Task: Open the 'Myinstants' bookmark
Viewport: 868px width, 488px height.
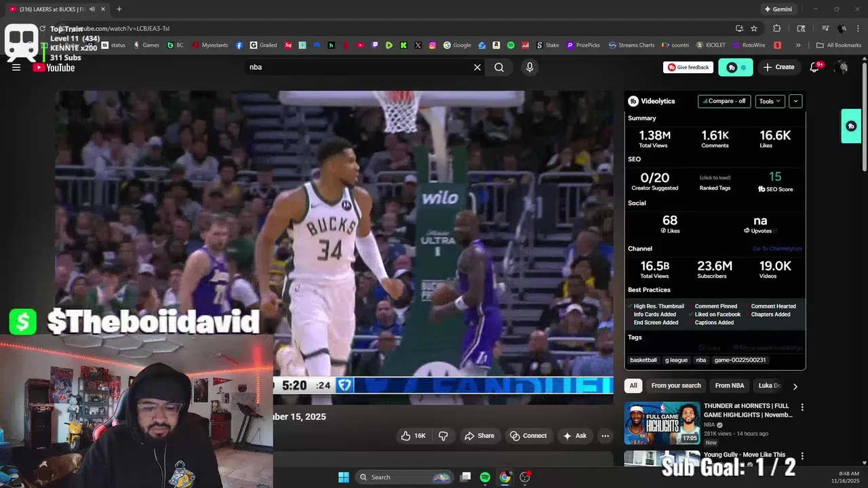Action: [x=210, y=45]
